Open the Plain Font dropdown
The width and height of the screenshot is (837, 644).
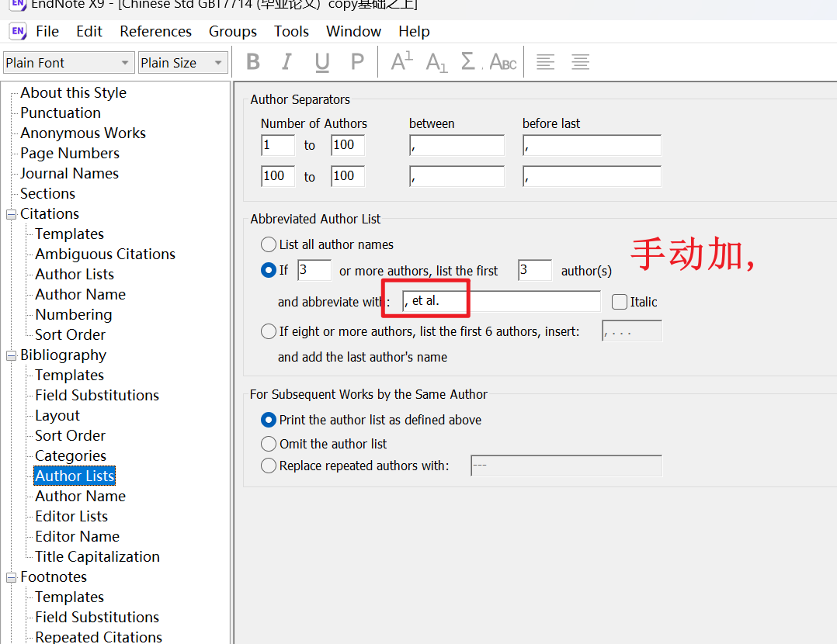coord(68,62)
